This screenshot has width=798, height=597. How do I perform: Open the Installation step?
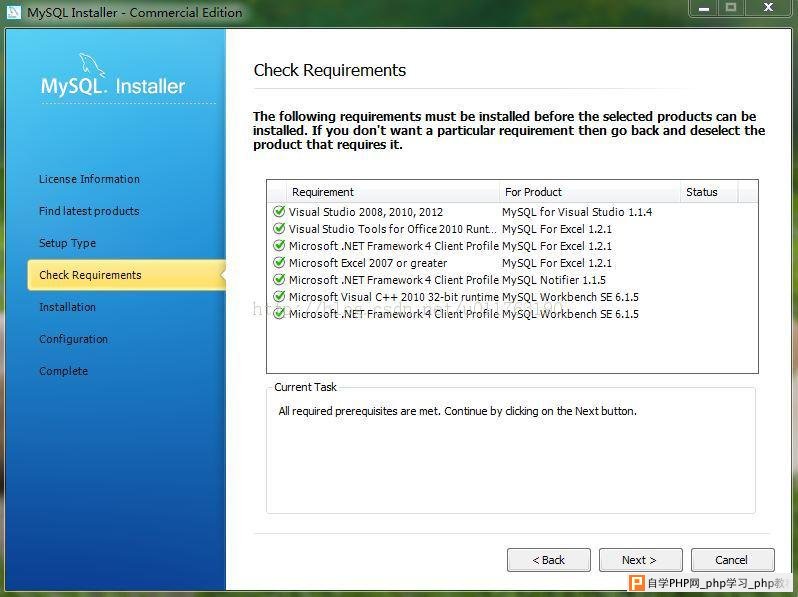point(67,307)
